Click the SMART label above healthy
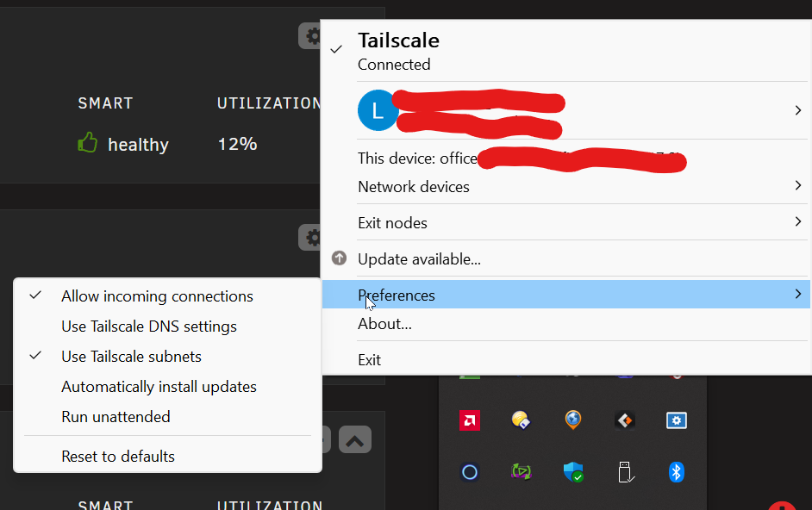812x510 pixels. click(x=106, y=103)
